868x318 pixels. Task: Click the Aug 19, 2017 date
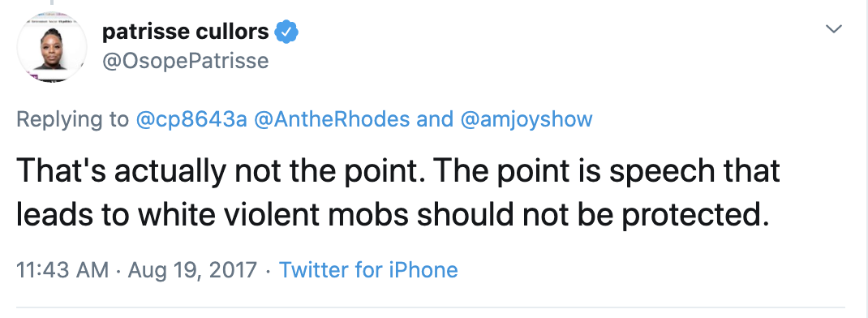[x=192, y=270]
